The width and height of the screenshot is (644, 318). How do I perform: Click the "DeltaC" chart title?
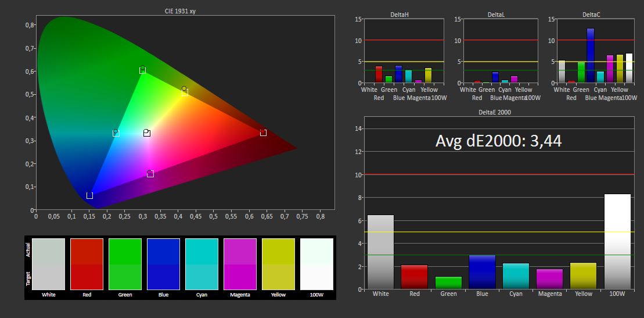[591, 15]
